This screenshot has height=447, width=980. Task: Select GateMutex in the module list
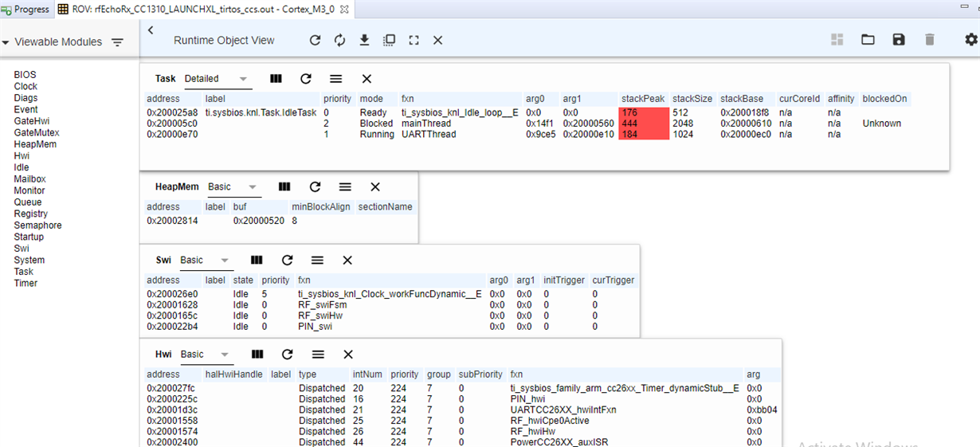pyautogui.click(x=37, y=132)
